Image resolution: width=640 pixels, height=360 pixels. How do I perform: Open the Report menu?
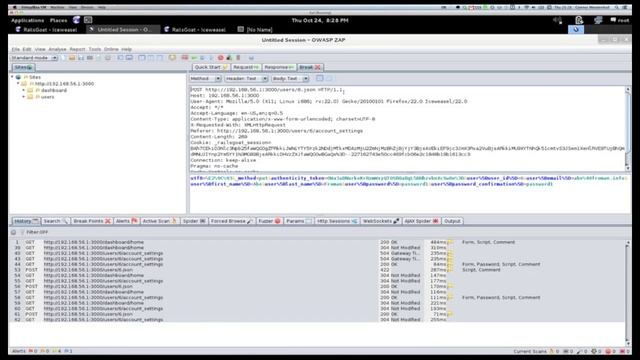77,49
